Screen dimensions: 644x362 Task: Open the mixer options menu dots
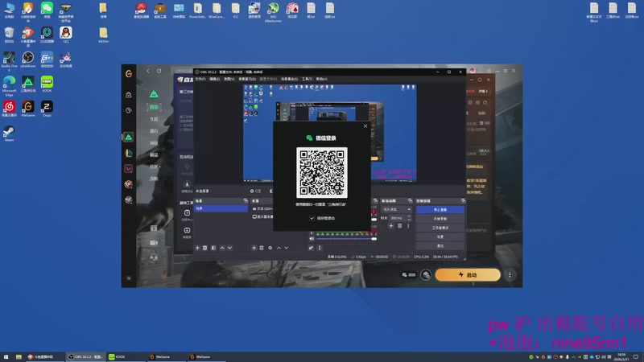tap(320, 248)
